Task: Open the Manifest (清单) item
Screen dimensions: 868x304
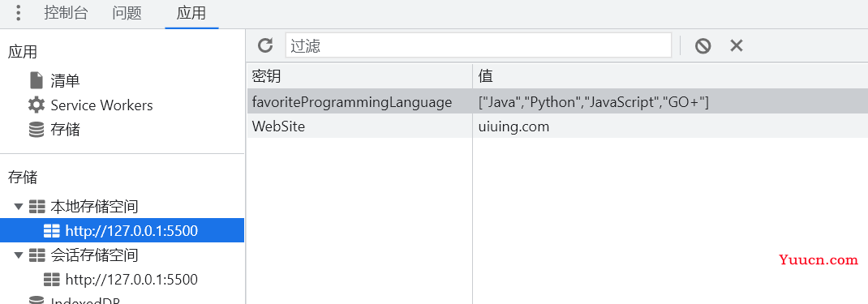Action: [x=54, y=81]
